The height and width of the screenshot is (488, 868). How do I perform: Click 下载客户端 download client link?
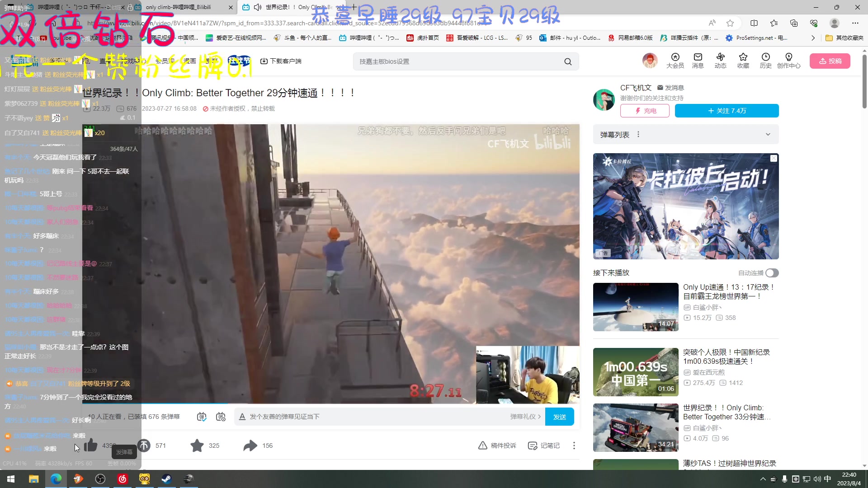click(x=281, y=61)
